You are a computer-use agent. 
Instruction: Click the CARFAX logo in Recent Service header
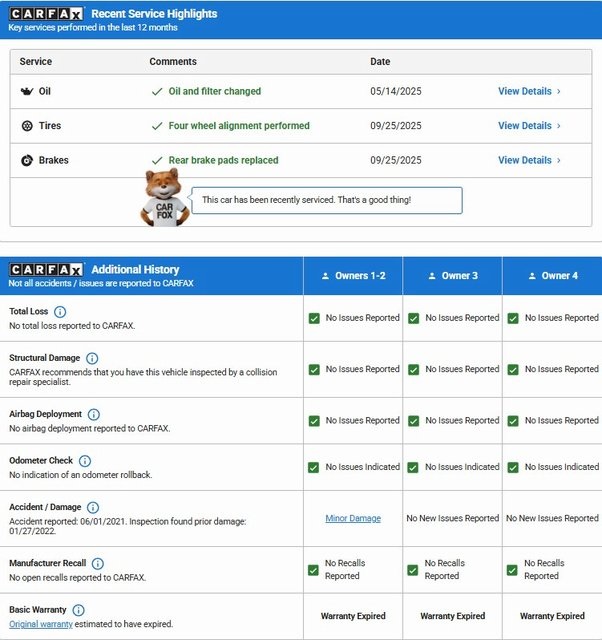[x=46, y=14]
